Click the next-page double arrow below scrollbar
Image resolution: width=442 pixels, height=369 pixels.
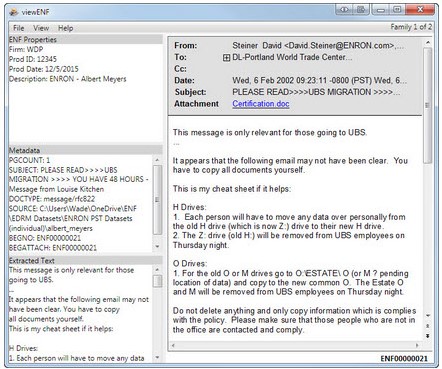(x=428, y=335)
